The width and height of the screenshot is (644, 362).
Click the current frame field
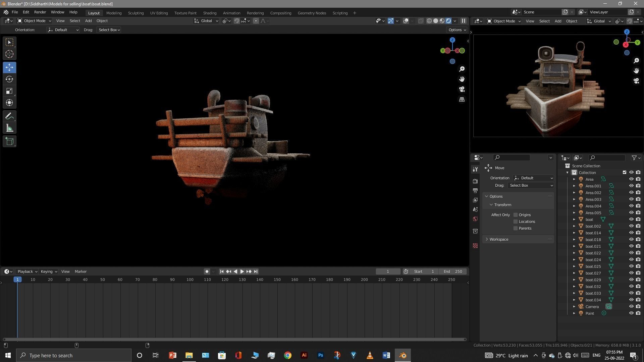coord(388,271)
